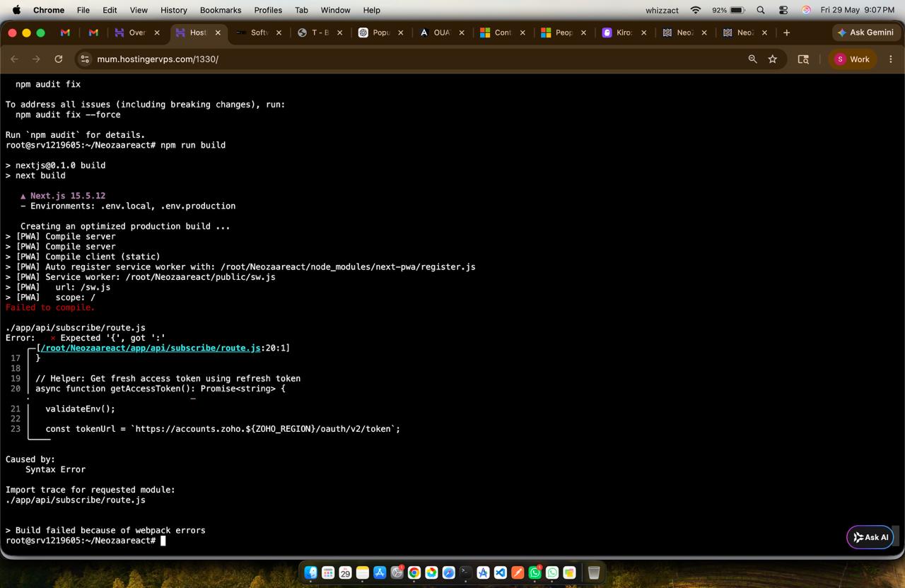Screen dimensions: 905x588
Task: Open the Ask Gemini button
Action: pyautogui.click(x=865, y=33)
